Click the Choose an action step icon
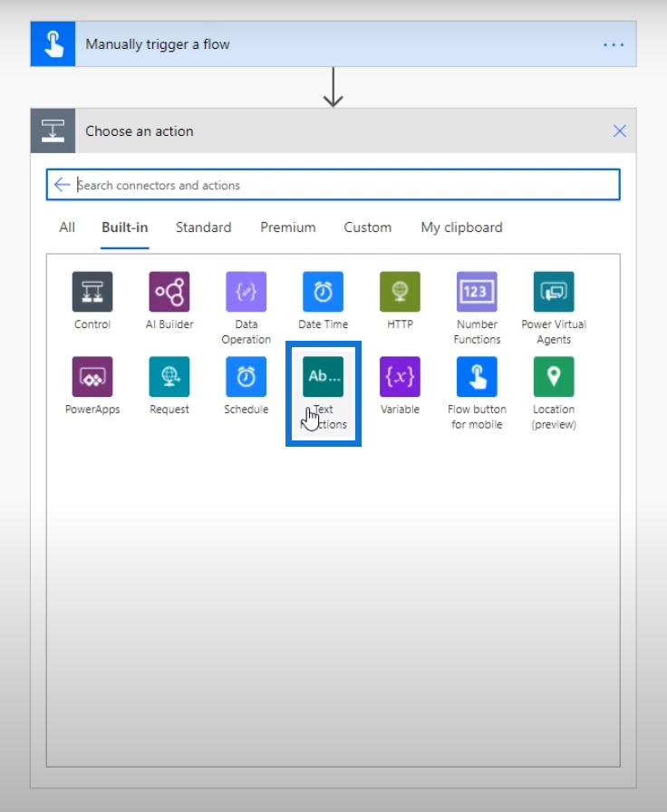Image resolution: width=667 pixels, height=812 pixels. [53, 131]
